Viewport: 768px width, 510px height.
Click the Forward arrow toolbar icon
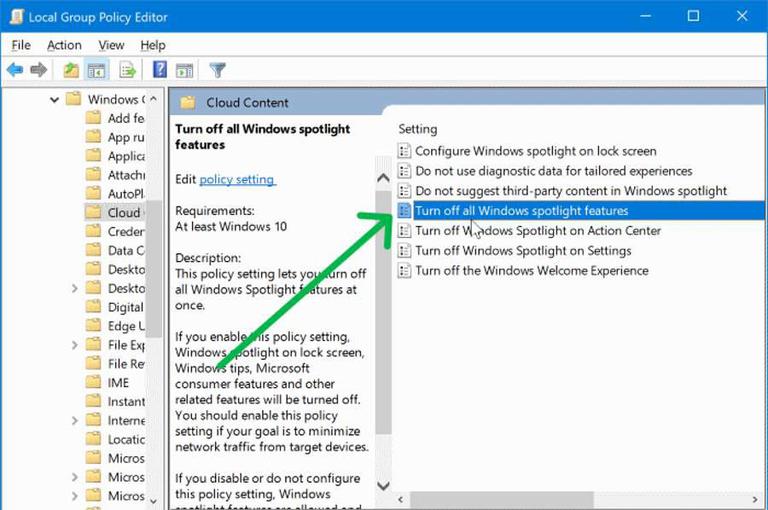pos(39,70)
